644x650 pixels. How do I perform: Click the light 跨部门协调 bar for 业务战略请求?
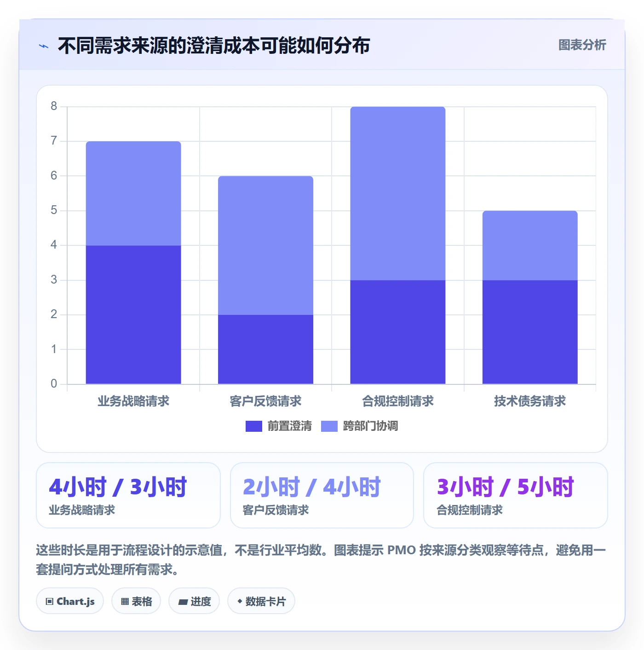pos(133,193)
